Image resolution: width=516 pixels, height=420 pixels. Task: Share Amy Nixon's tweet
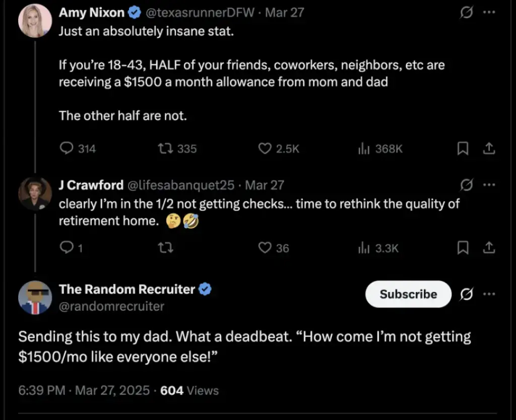coord(488,149)
